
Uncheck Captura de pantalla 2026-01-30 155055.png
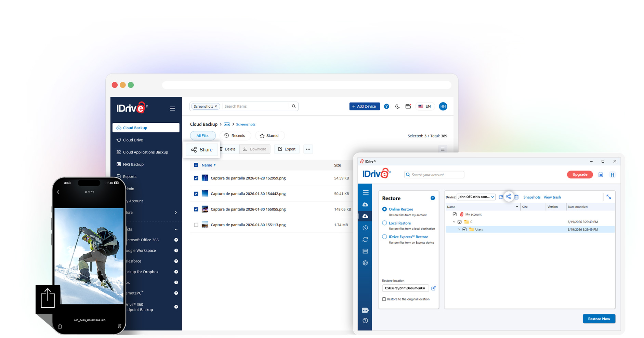[196, 209]
